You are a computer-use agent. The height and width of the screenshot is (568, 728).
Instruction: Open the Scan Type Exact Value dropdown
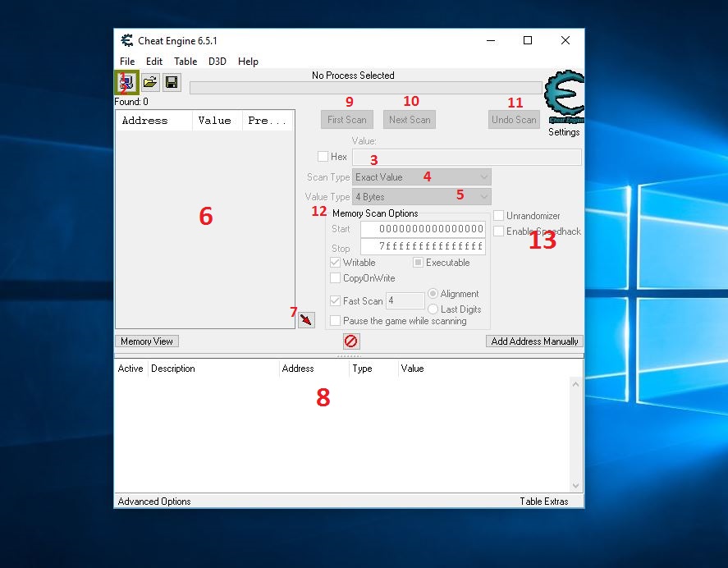click(422, 177)
